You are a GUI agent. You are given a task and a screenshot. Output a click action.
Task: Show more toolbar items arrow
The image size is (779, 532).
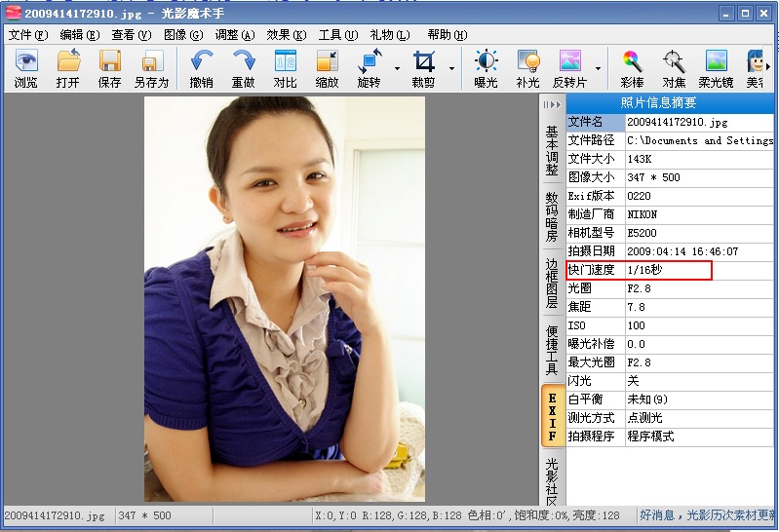pos(768,66)
